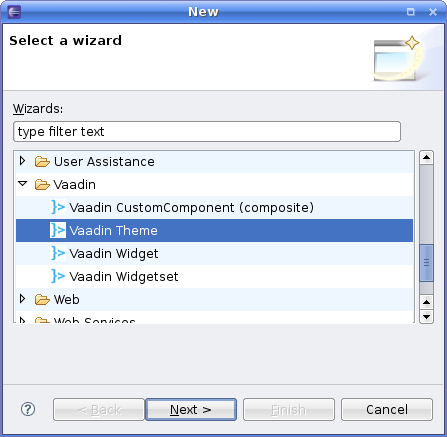Click the Vaadin Widgetset wizard icon
The image size is (447, 437).
[x=58, y=276]
